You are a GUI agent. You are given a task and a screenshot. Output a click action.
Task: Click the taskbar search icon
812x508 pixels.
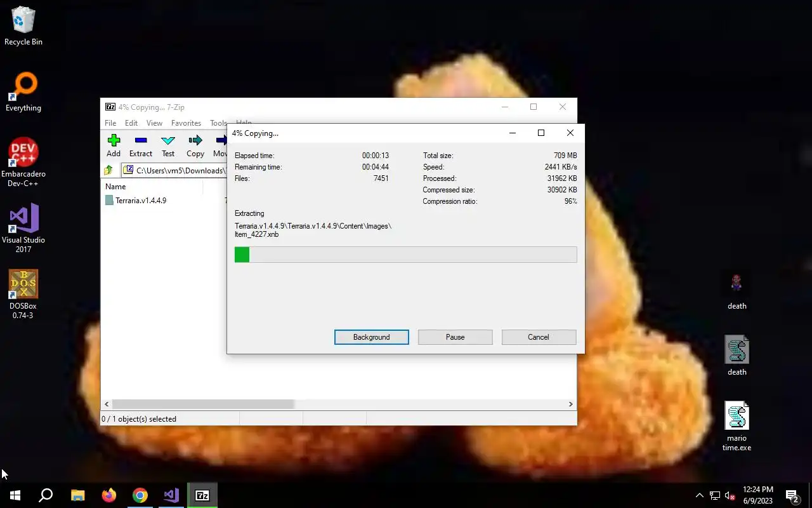[x=46, y=495]
